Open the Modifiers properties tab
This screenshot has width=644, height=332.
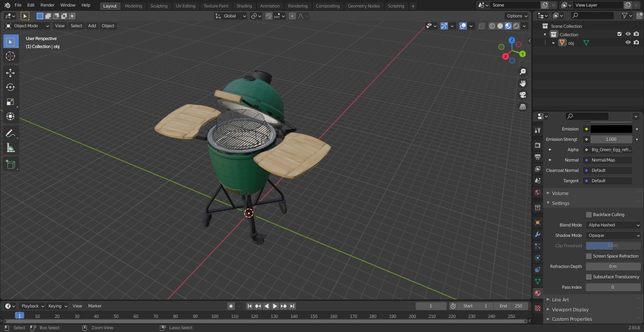(537, 234)
